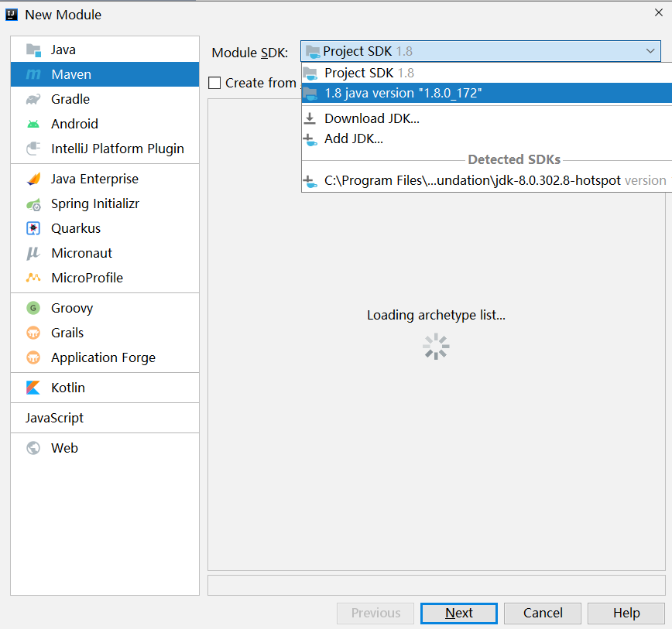
Task: Click the empty description field below archetype list
Action: pos(437,586)
